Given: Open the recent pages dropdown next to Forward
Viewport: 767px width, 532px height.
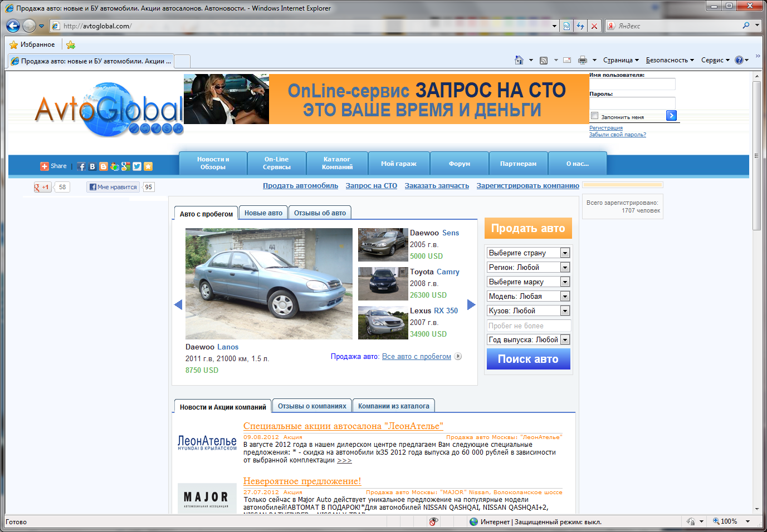Looking at the screenshot, I should [41, 26].
